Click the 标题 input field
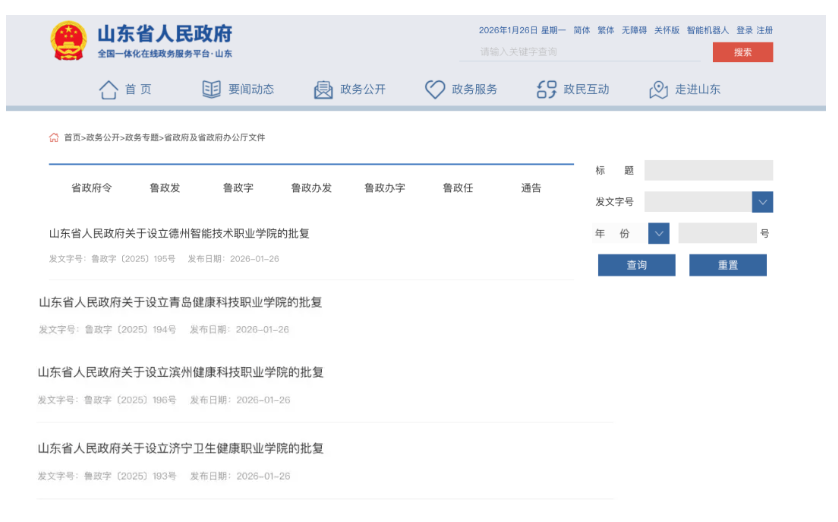The image size is (838, 522). [708, 171]
